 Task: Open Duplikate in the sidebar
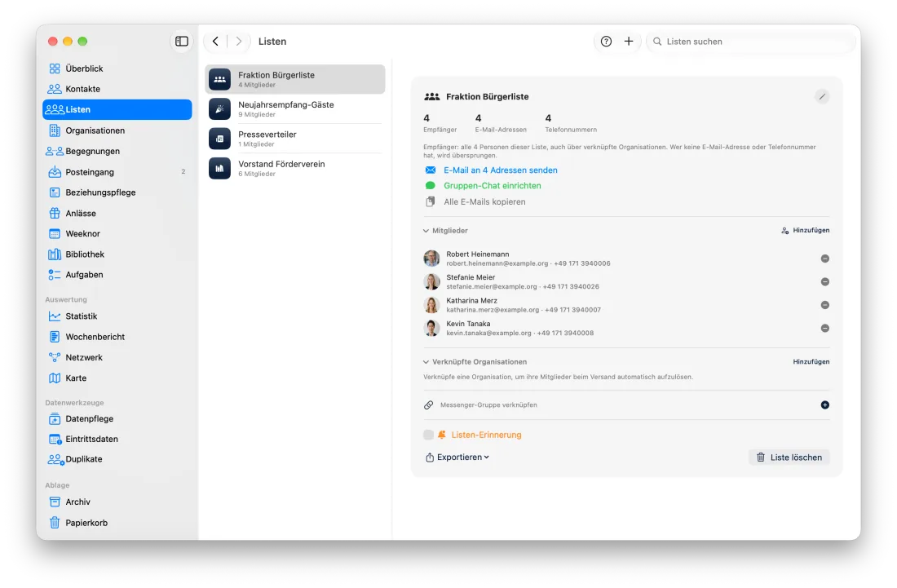[117, 459]
